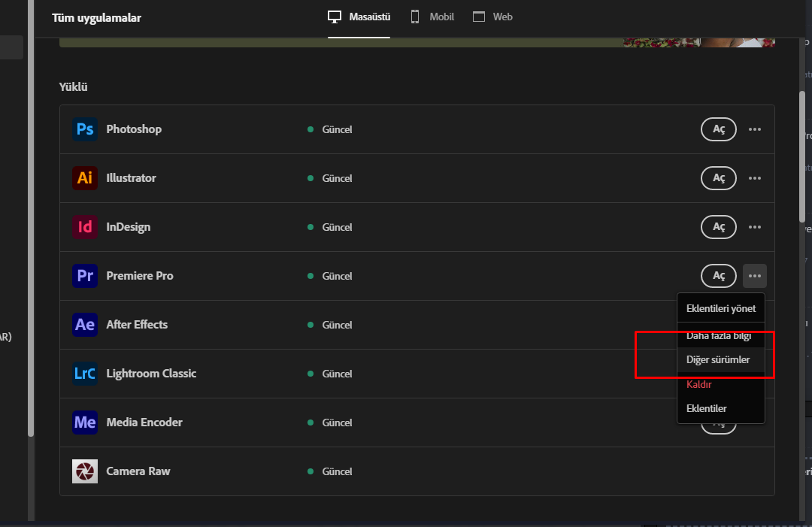Click the Güncel status next to Camera Raw
The image size is (812, 527).
pyautogui.click(x=330, y=471)
